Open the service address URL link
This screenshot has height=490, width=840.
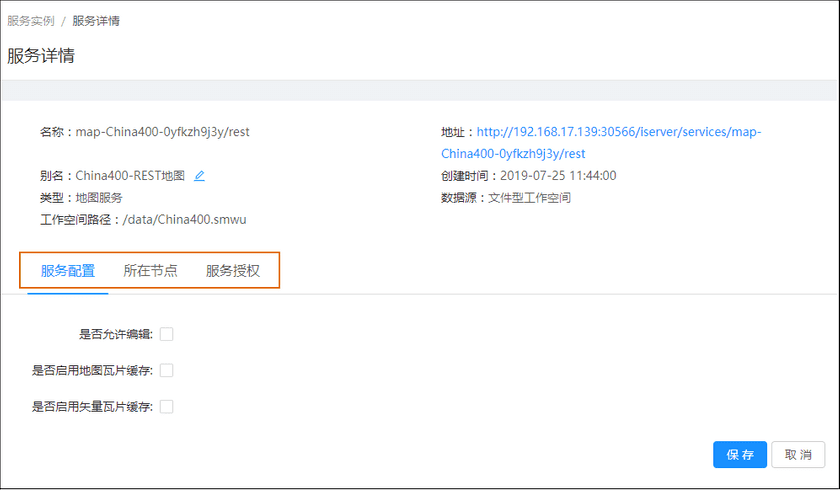pyautogui.click(x=620, y=132)
